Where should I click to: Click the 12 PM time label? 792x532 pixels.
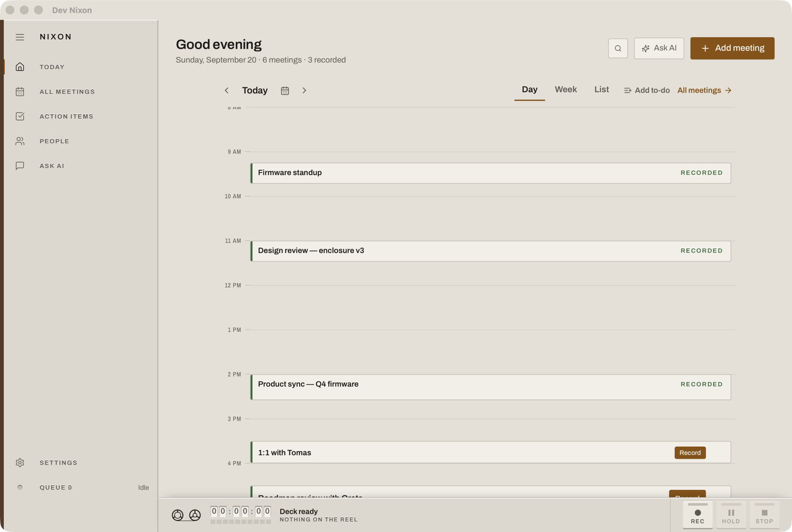pos(233,286)
